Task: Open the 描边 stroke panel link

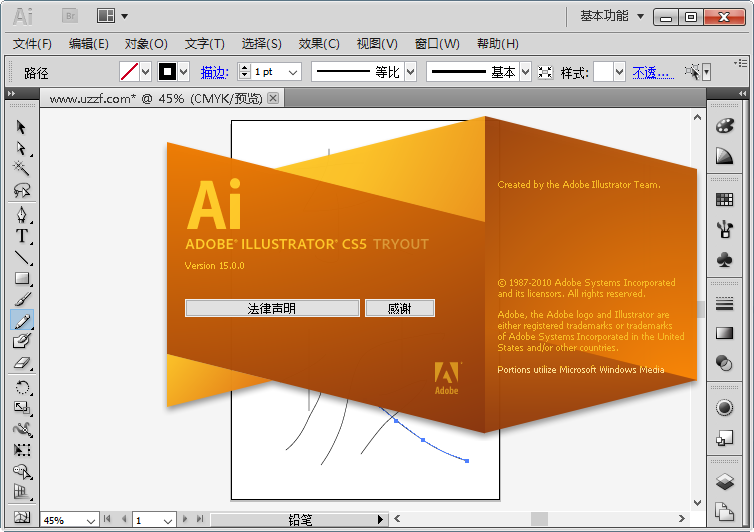Action: click(x=214, y=73)
